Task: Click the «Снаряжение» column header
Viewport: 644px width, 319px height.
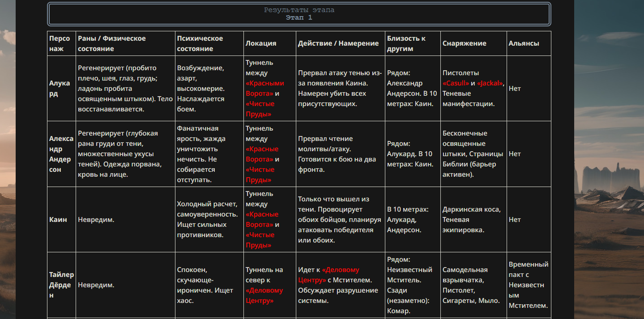Action: coord(473,43)
